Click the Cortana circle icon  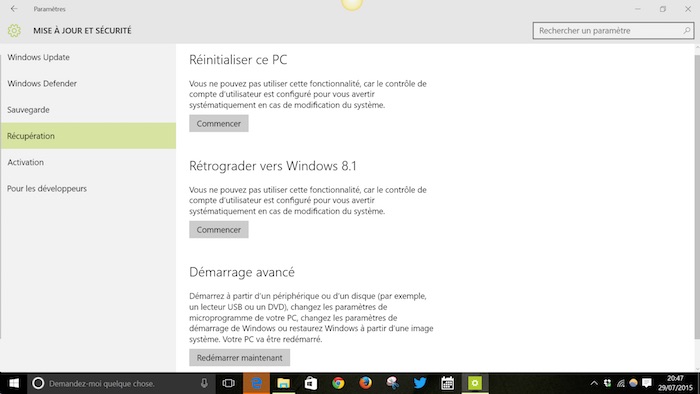pos(38,383)
